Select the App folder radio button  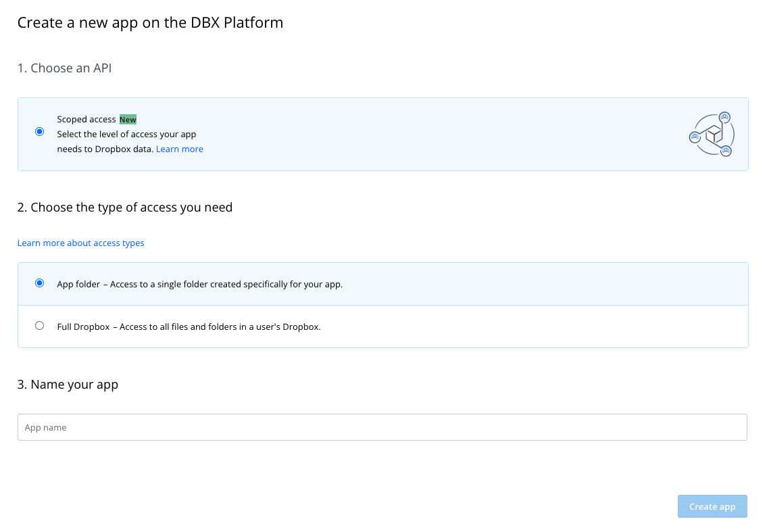tap(39, 283)
